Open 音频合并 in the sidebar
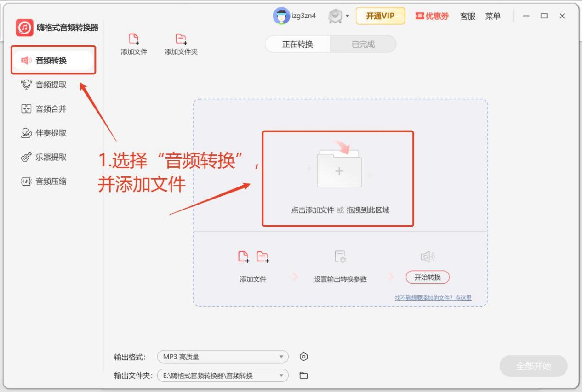Viewport: 582px width, 392px height. click(x=44, y=109)
